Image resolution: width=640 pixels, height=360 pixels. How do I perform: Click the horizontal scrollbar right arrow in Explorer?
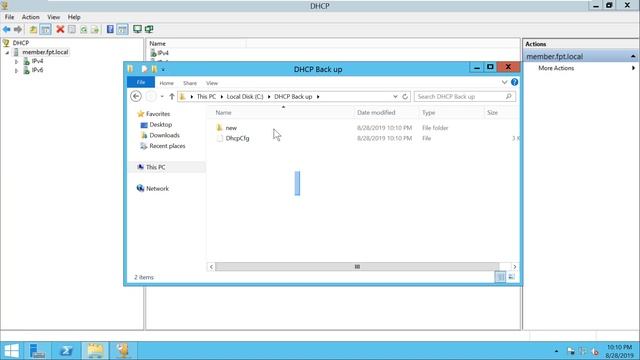tap(514, 267)
